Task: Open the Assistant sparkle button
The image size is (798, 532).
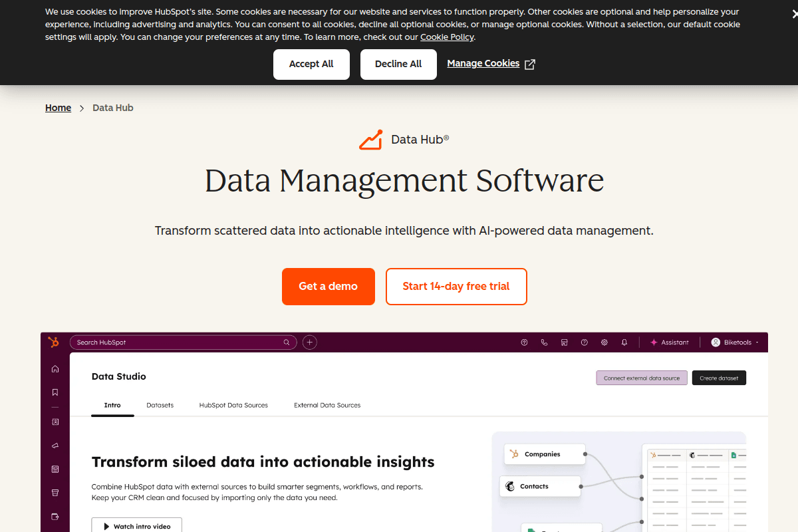Action: [x=669, y=342]
